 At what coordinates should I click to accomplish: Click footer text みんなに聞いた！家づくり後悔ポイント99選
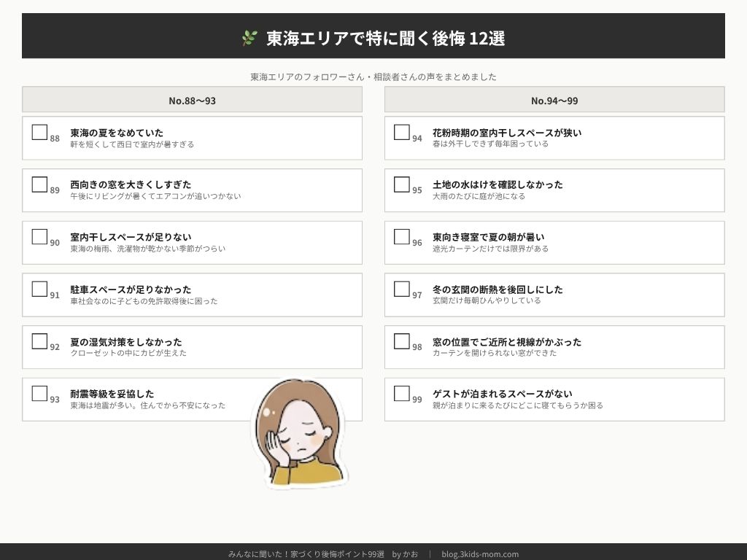306,554
